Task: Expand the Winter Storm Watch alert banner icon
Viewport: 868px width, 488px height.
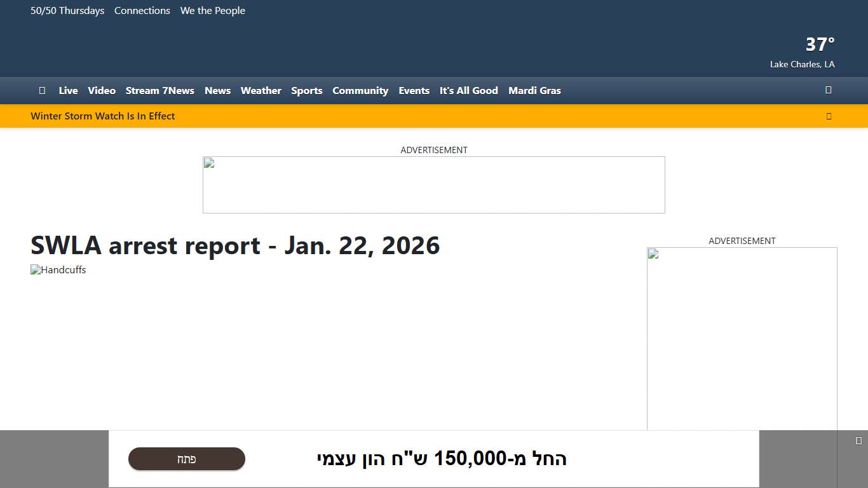Action: (829, 116)
